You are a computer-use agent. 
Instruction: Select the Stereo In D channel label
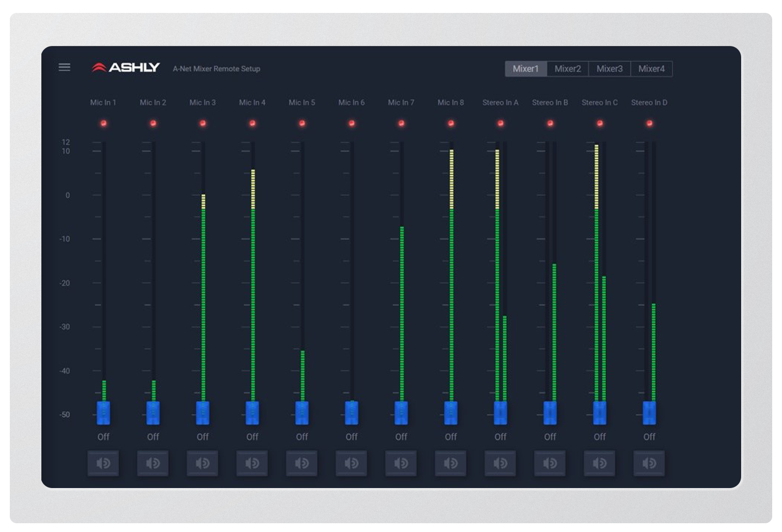click(649, 102)
